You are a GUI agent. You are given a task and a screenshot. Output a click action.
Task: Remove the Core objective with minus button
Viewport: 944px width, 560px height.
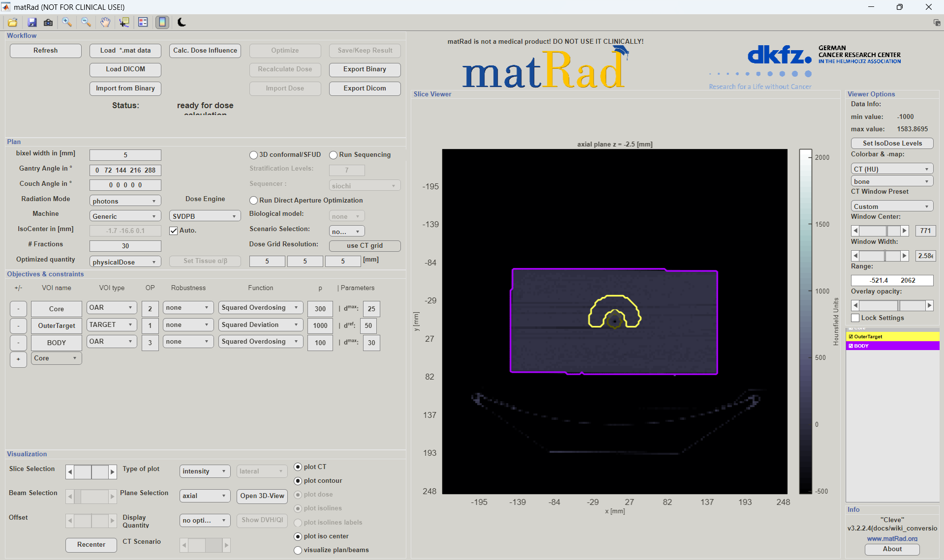tap(19, 309)
